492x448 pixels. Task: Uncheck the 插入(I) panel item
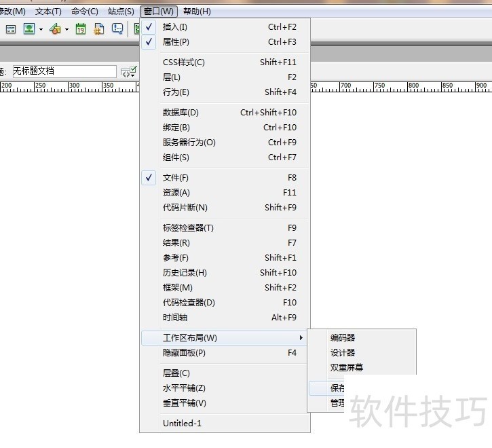click(225, 27)
